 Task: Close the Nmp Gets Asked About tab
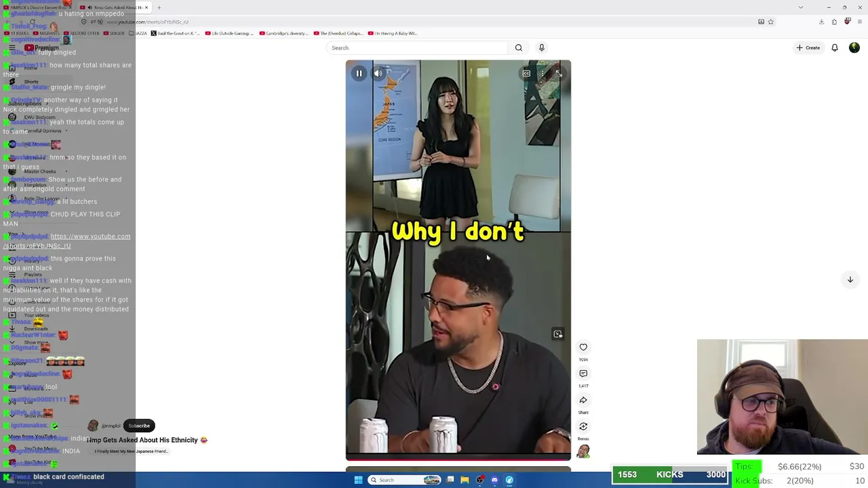pos(146,7)
